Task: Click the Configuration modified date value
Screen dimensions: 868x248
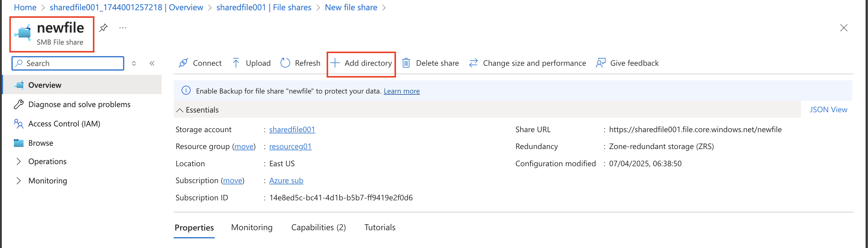Action: (645, 164)
